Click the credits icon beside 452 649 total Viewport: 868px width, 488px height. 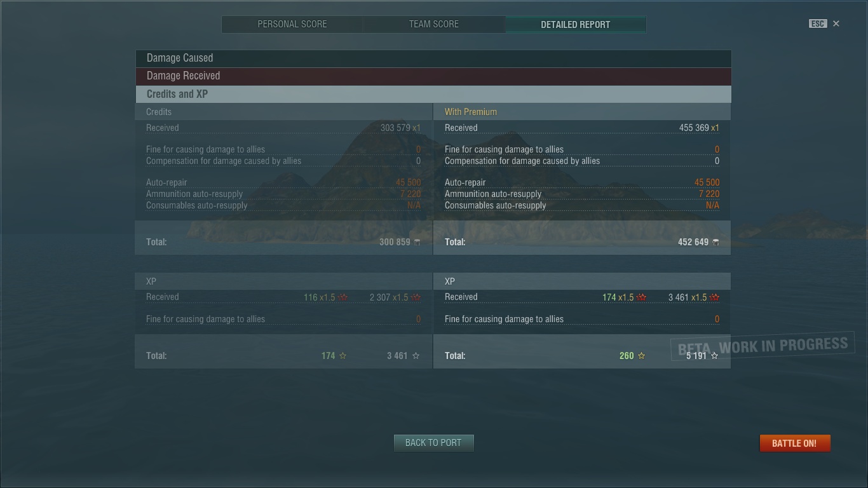[715, 242]
